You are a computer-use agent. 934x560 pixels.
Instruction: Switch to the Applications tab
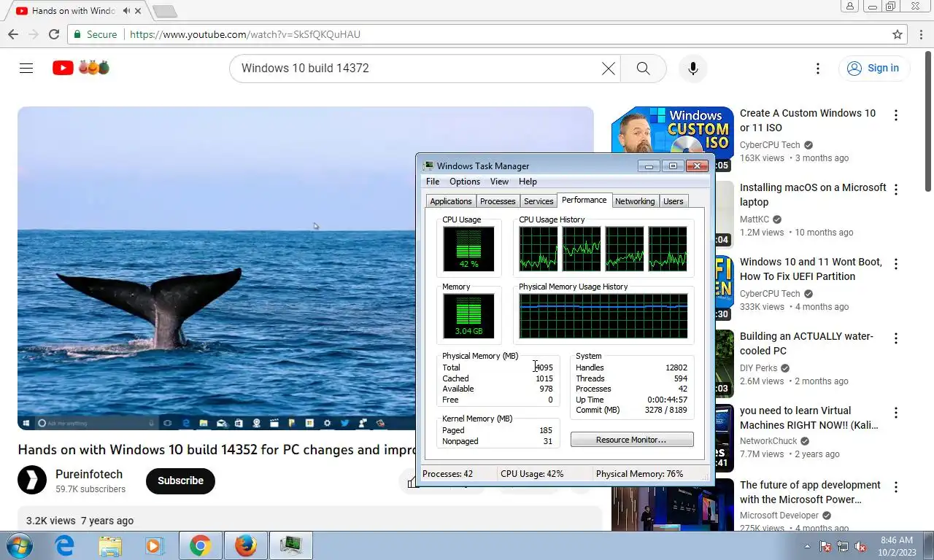pos(451,201)
